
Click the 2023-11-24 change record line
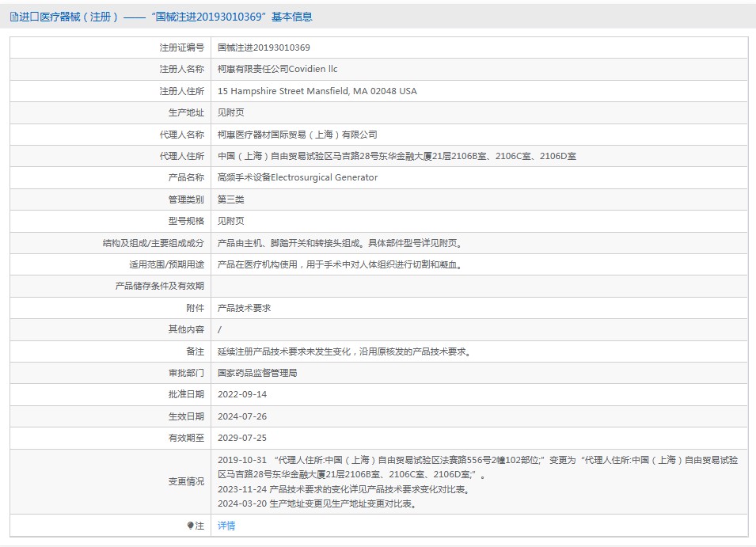(x=343, y=489)
